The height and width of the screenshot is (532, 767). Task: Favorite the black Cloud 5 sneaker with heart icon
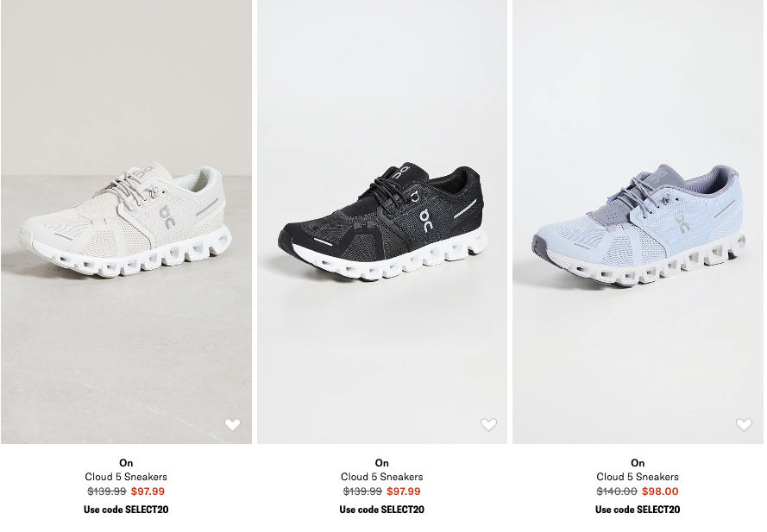488,425
